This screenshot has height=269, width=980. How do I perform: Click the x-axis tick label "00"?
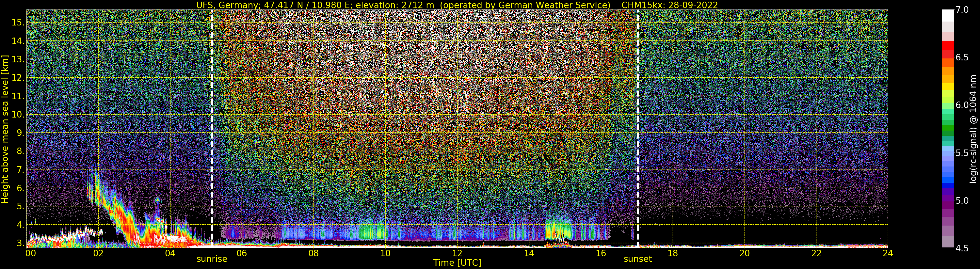point(30,253)
